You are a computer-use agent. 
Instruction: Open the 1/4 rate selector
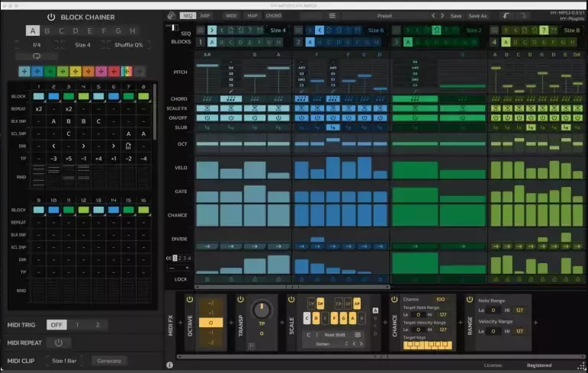click(x=37, y=45)
